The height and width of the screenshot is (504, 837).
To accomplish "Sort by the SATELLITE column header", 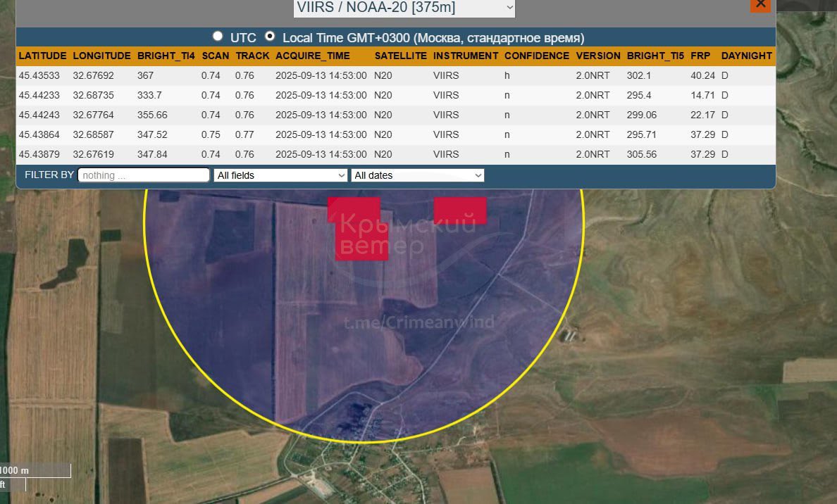I will click(x=400, y=56).
